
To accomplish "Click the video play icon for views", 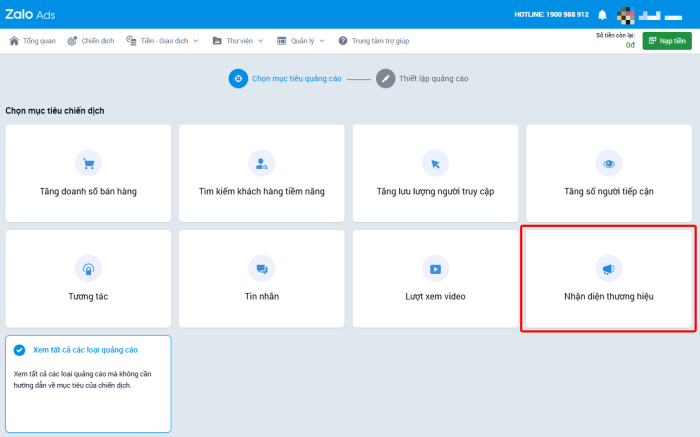I will [x=435, y=268].
